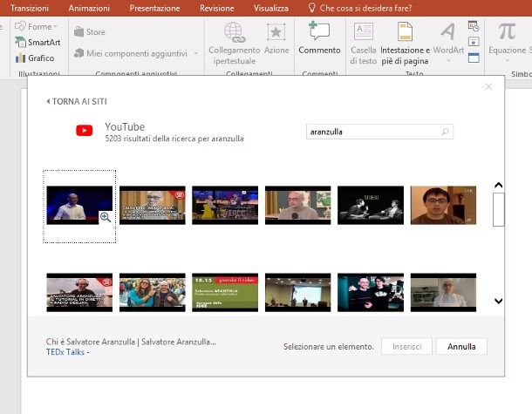
Task: Open the TEDx Talks channel link
Action: click(65, 352)
